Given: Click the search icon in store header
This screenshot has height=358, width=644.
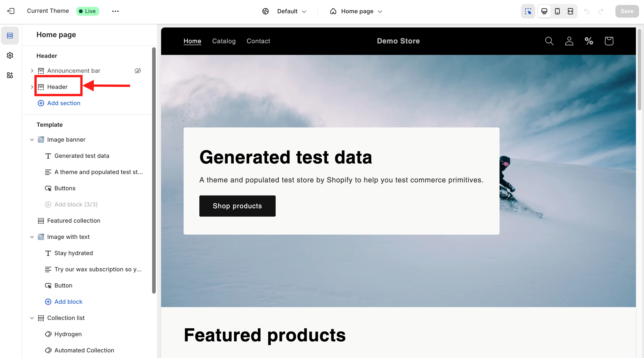Looking at the screenshot, I should tap(549, 41).
